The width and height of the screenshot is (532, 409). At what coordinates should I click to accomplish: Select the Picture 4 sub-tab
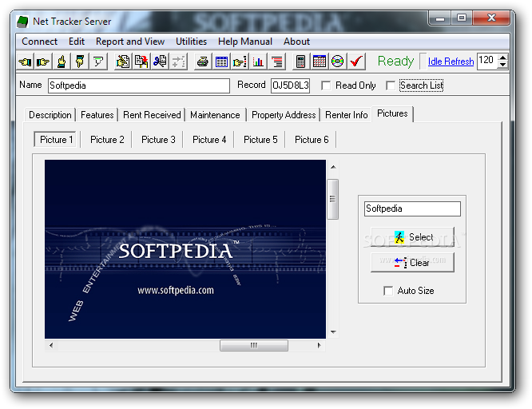(209, 140)
